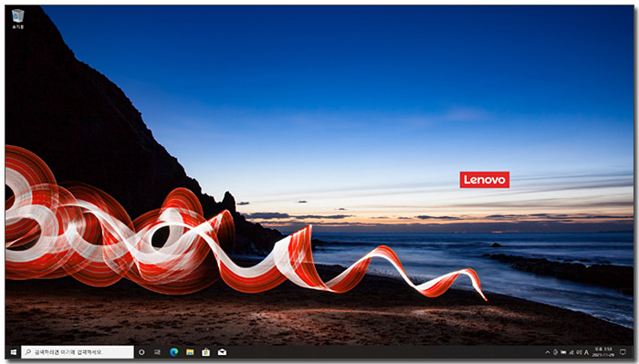This screenshot has height=364, width=639.
Task: Open the volume control speaker icon
Action: coord(579,352)
